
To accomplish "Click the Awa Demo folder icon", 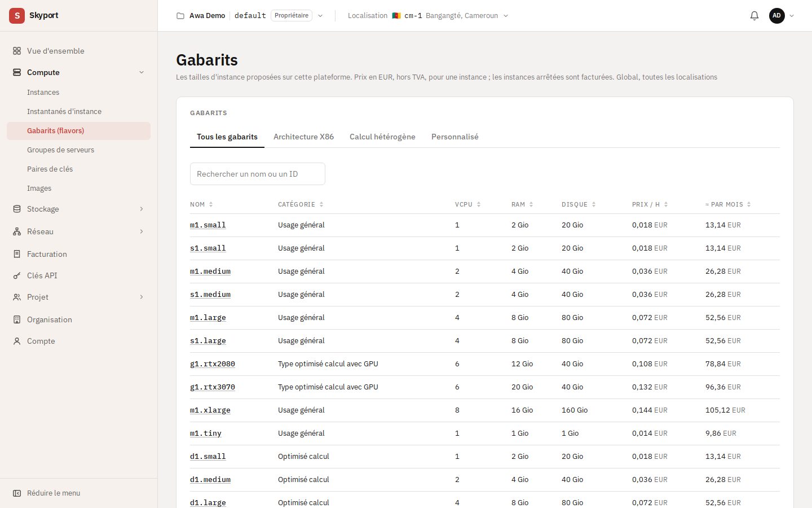I will 180,16.
